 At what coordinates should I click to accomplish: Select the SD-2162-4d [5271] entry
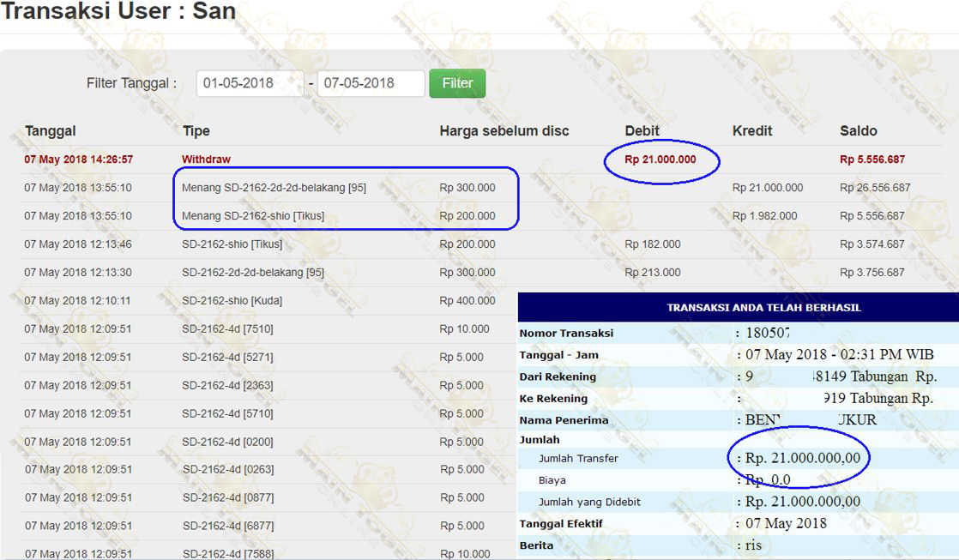(x=227, y=358)
